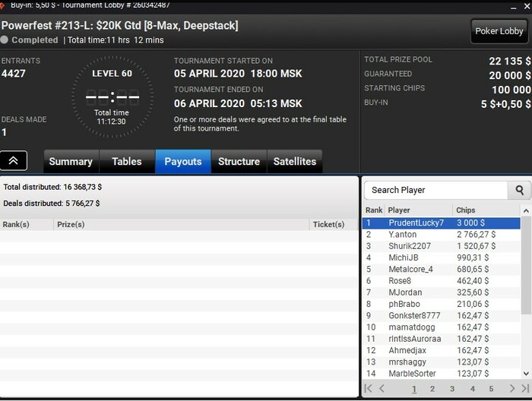The image size is (532, 401).
Task: Go to the previous player page
Action: (x=382, y=388)
